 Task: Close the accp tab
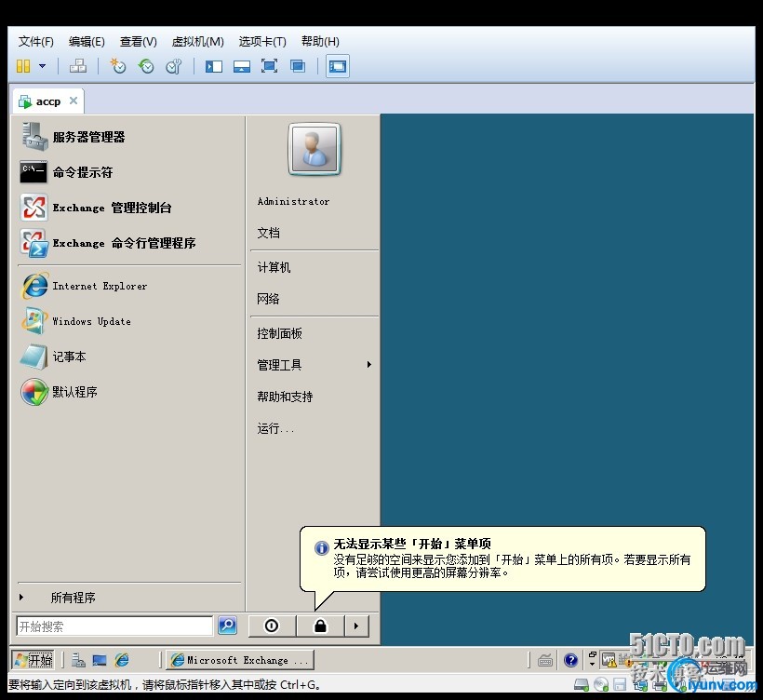[x=74, y=101]
